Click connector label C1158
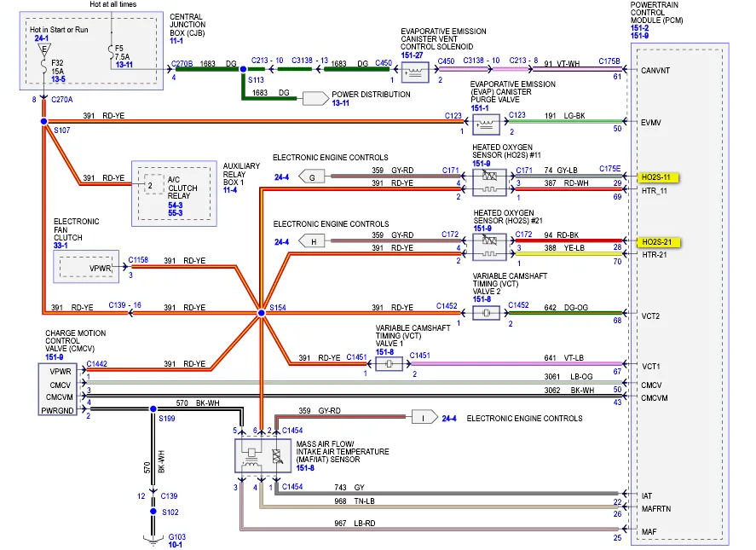 [x=138, y=259]
